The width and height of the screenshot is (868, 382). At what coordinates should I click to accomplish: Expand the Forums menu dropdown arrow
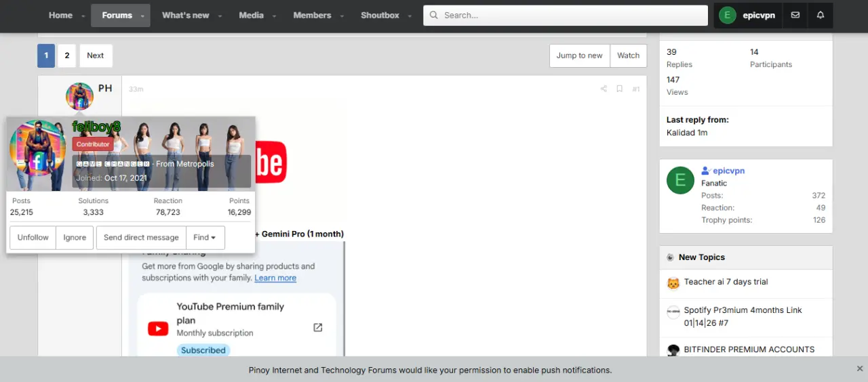(142, 16)
